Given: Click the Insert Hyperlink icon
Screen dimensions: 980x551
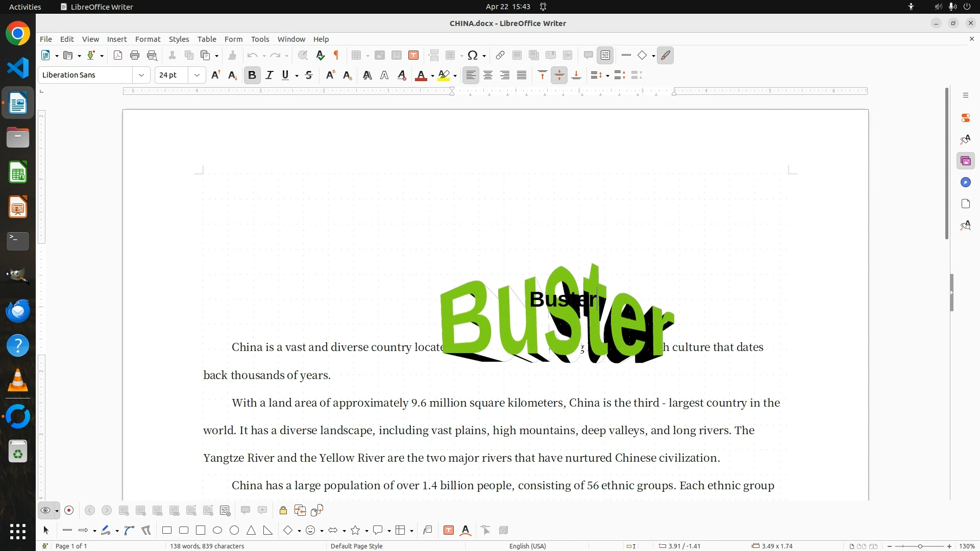Looking at the screenshot, I should click(500, 56).
